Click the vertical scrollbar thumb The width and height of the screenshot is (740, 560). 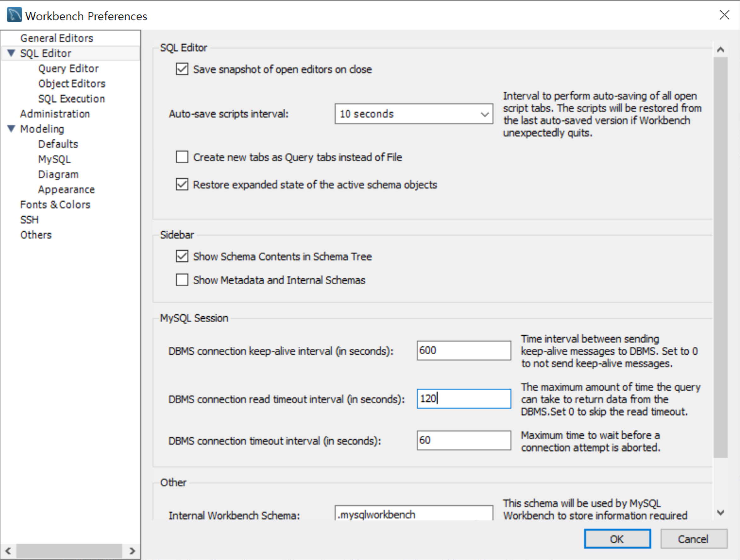720,257
